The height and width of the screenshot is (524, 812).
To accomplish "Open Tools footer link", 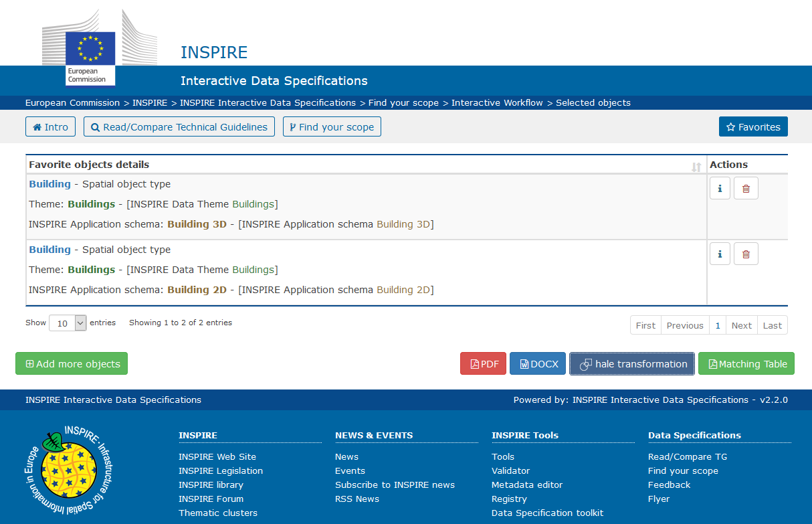I will click(503, 456).
